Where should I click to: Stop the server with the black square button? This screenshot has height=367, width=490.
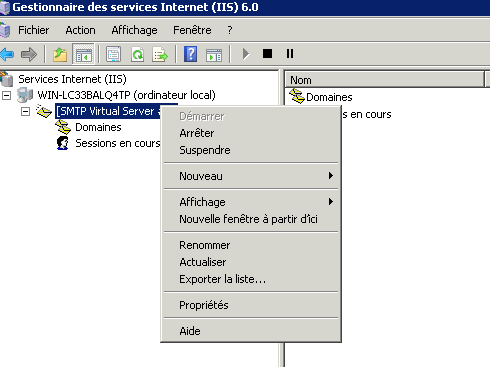click(x=267, y=54)
